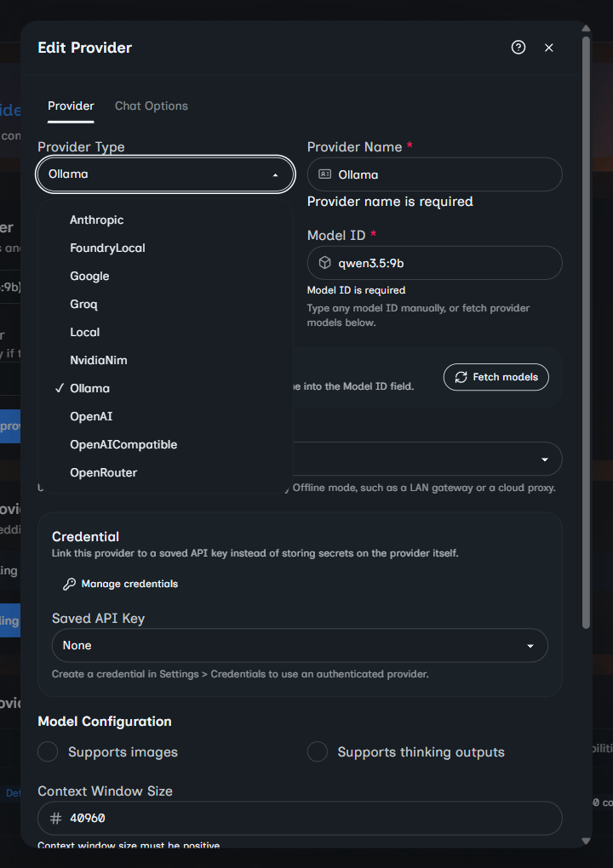This screenshot has height=868, width=613.
Task: Click 'Model ID is required' message
Action: click(356, 290)
